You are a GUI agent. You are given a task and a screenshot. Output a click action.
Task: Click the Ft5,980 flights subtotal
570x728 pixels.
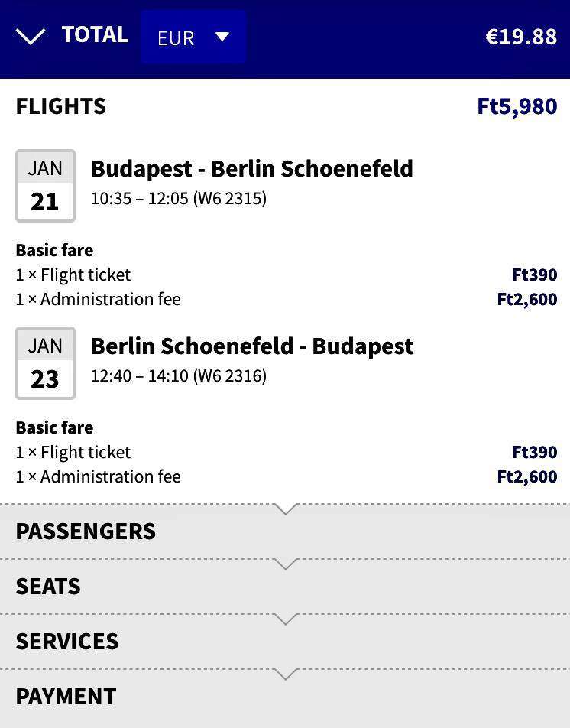click(517, 106)
